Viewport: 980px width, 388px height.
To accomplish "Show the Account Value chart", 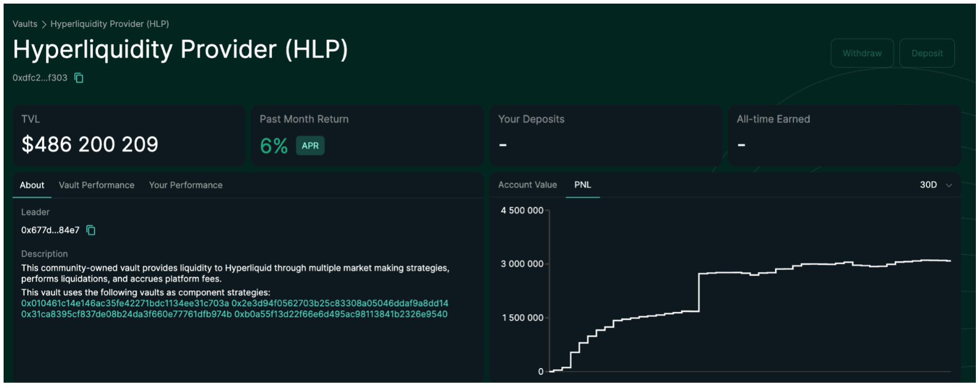I will coord(527,185).
